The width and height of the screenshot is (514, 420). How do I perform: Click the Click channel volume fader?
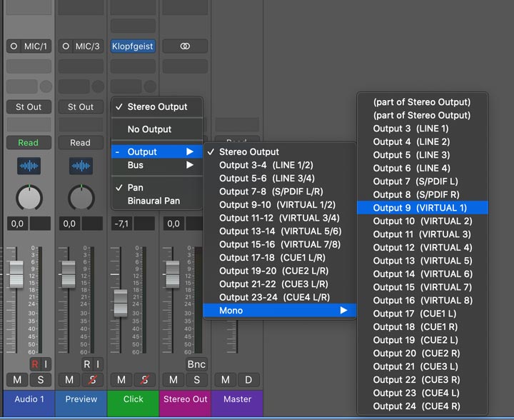pyautogui.click(x=121, y=303)
